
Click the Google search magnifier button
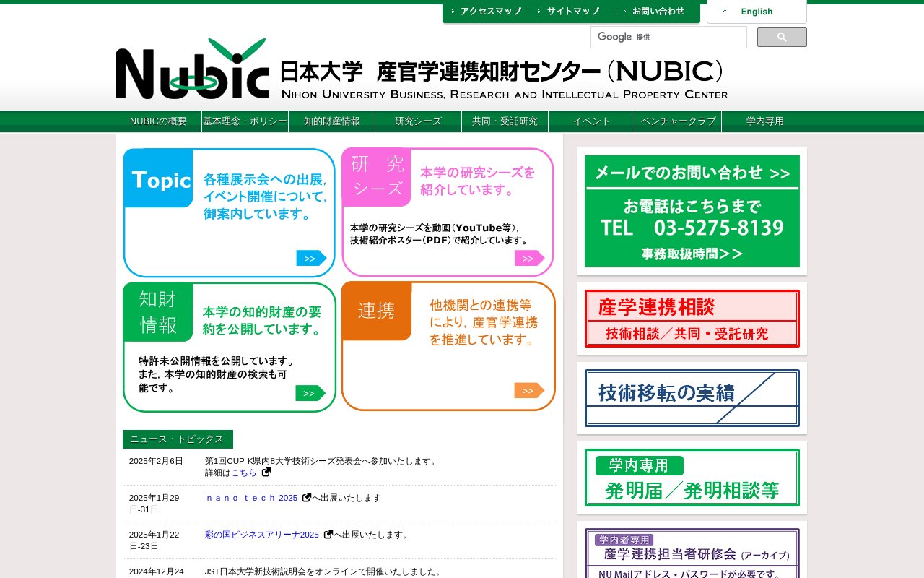click(x=782, y=37)
